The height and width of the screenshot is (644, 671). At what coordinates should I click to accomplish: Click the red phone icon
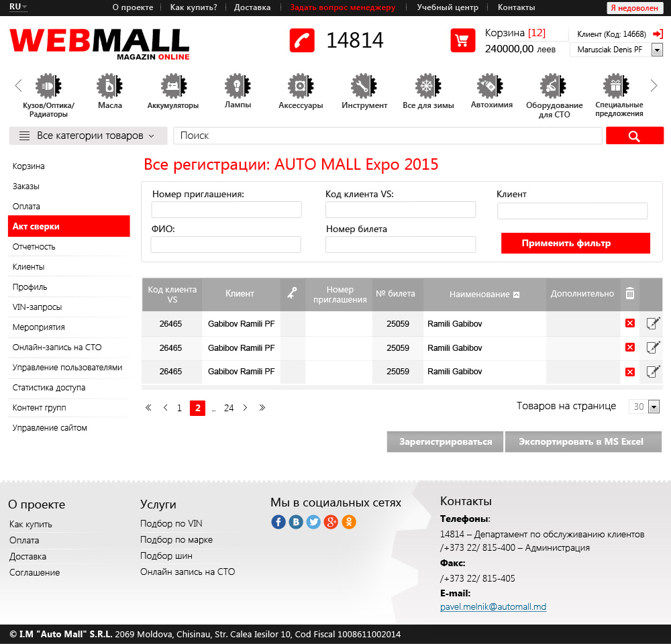(302, 41)
